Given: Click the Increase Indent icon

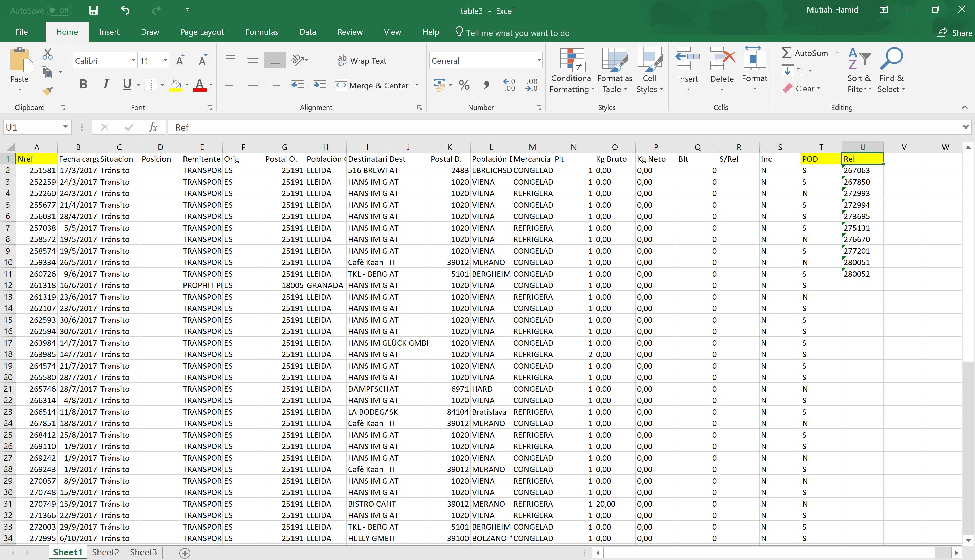Looking at the screenshot, I should (320, 85).
